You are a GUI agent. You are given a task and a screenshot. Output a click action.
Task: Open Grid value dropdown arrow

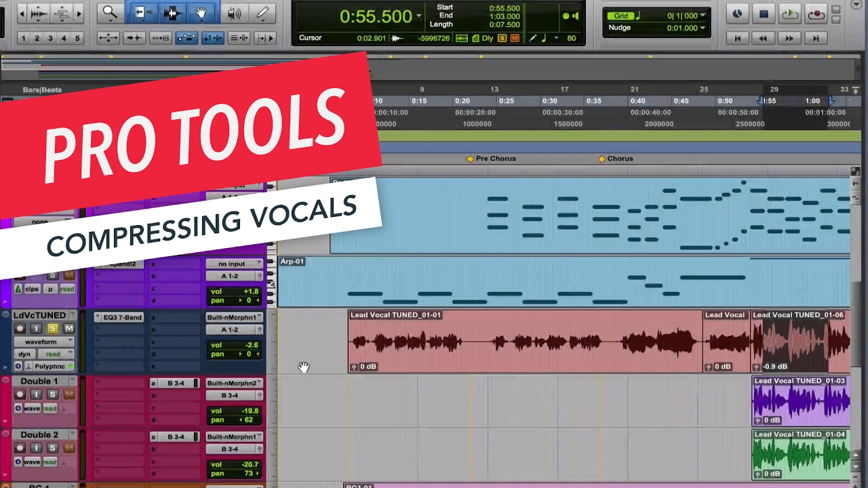click(x=703, y=16)
